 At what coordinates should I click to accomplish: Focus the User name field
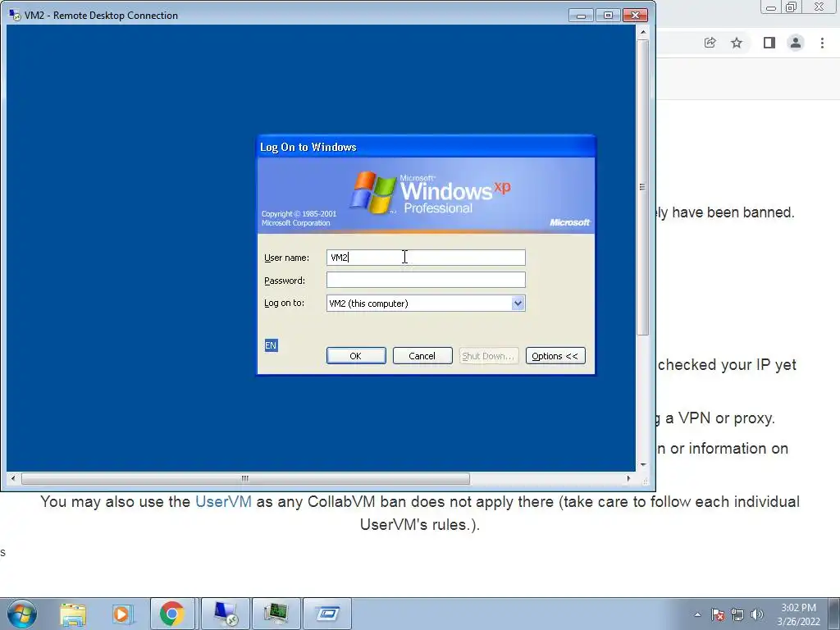click(x=426, y=257)
